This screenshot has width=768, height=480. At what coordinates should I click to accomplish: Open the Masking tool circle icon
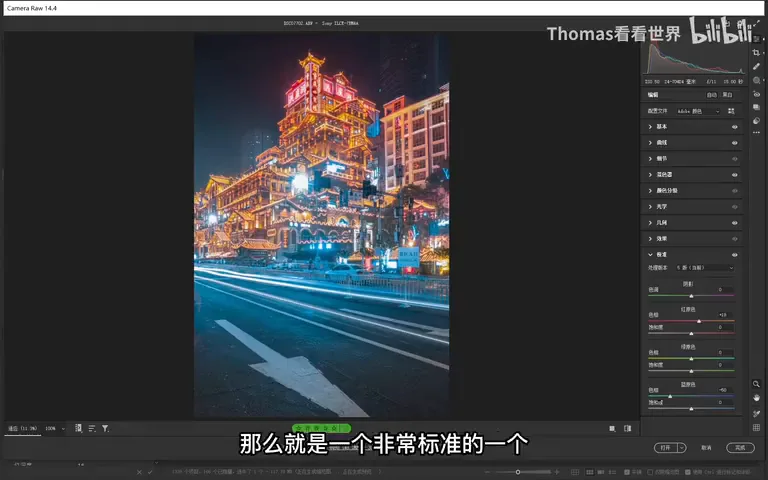(x=756, y=80)
